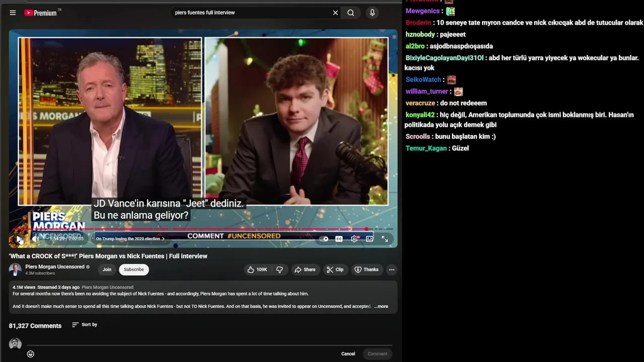
Task: Click the emote in william_turner's message
Action: [x=458, y=92]
